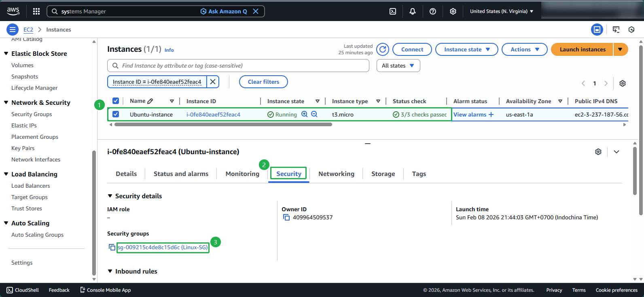Remove the Instance ID filter chip
This screenshot has height=297, width=644.
pos(213,82)
